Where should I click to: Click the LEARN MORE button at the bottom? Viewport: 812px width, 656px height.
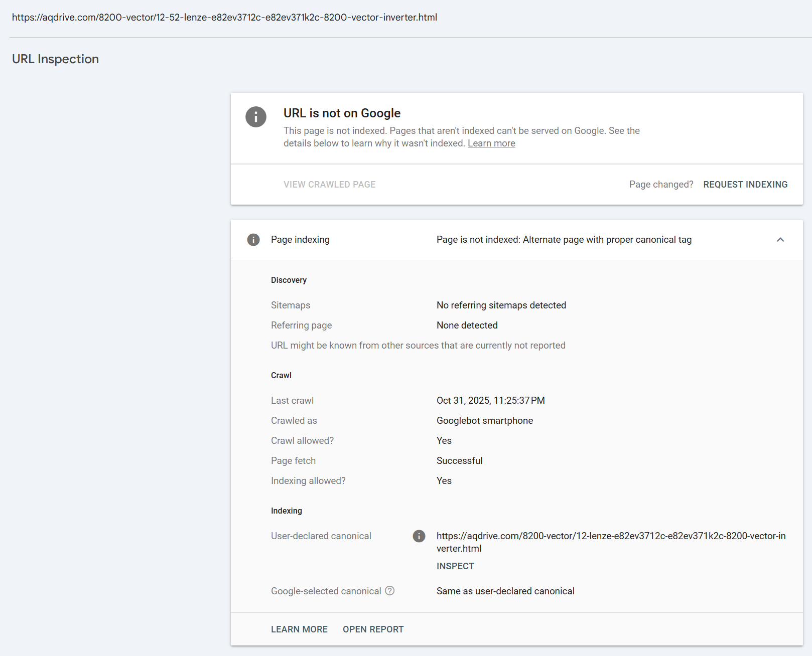(299, 629)
